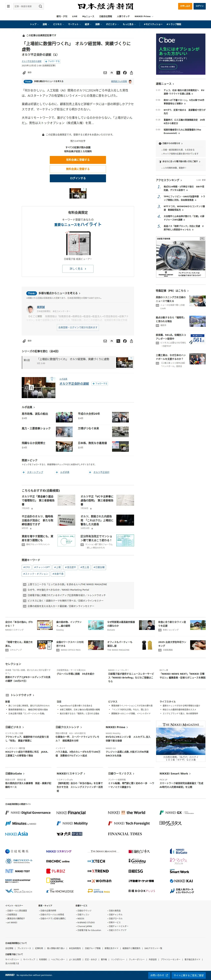Click the share-sheet icon above the series list
211x980 pixels.
coord(131,341)
